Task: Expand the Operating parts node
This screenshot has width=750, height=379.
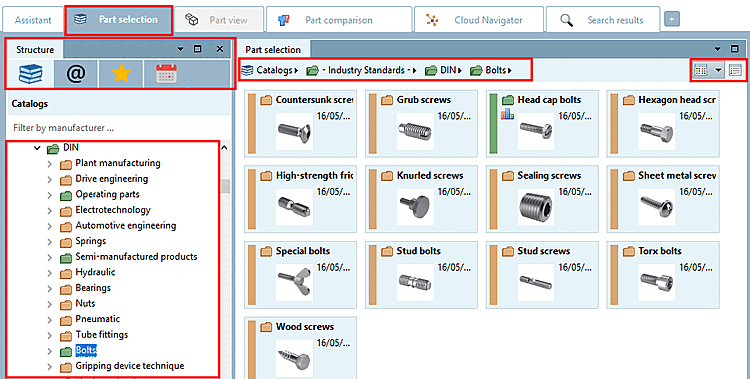Action: click(49, 195)
